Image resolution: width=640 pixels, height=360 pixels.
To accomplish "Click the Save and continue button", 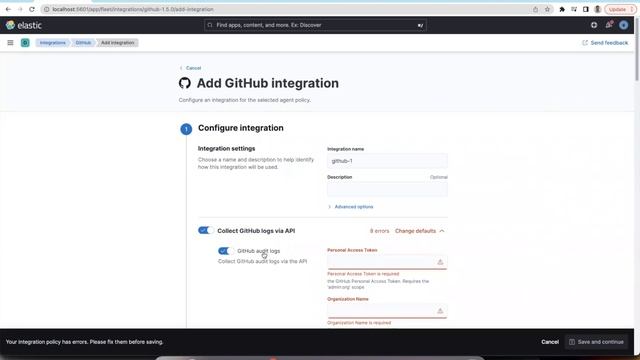I will click(596, 342).
